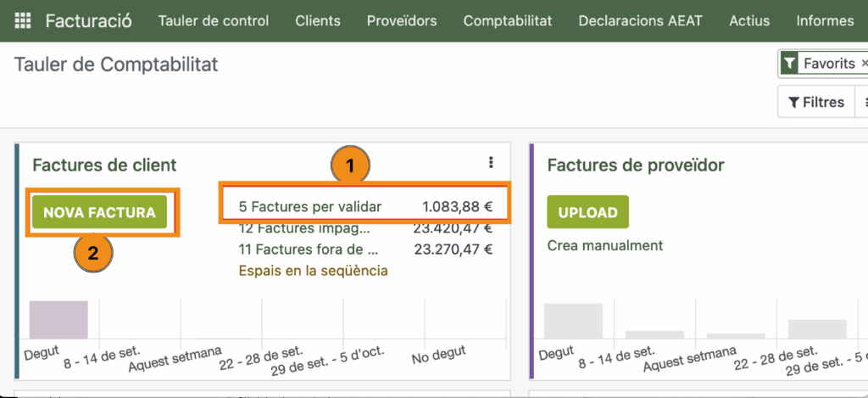The height and width of the screenshot is (398, 868).
Task: Click the Degut bar in client invoices chart
Action: click(58, 320)
